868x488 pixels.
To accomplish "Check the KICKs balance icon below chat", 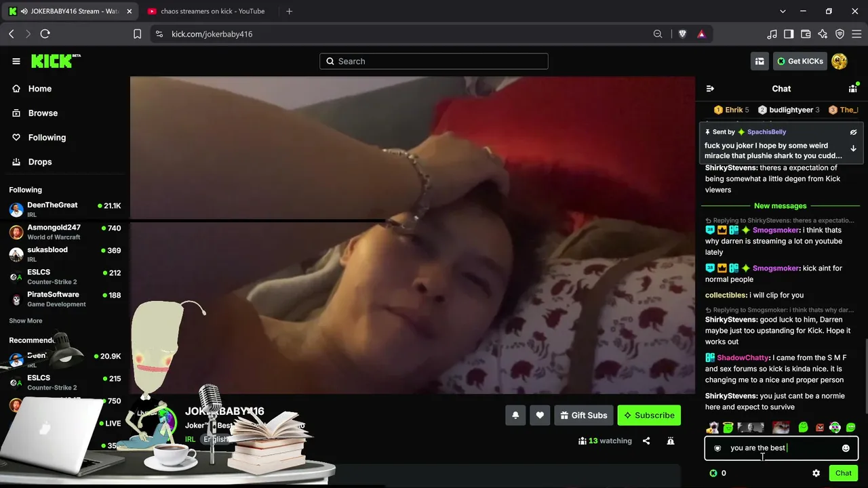I will (713, 473).
